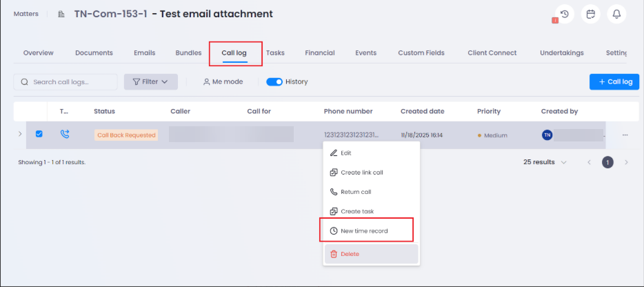Open the notifications bell icon
644x287 pixels.
click(x=616, y=14)
